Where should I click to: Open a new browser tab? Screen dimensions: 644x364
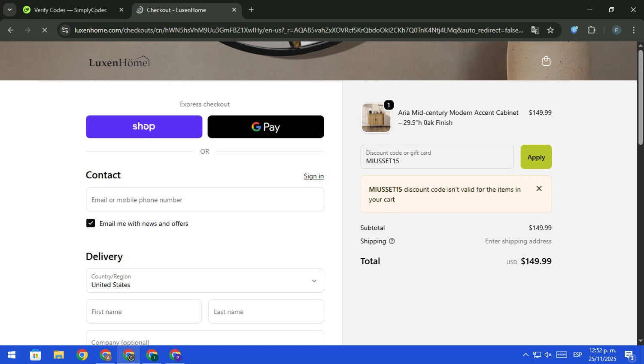point(251,10)
